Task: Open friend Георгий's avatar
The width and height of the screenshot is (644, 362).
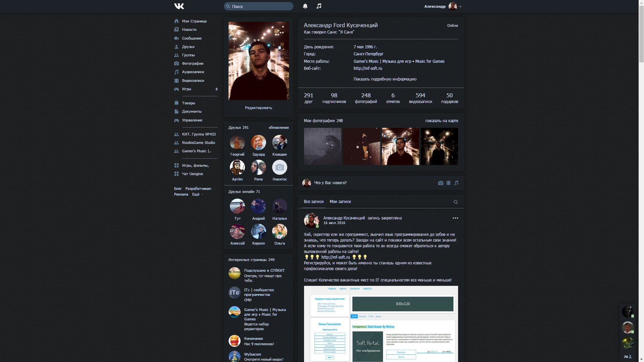Action: tap(237, 143)
